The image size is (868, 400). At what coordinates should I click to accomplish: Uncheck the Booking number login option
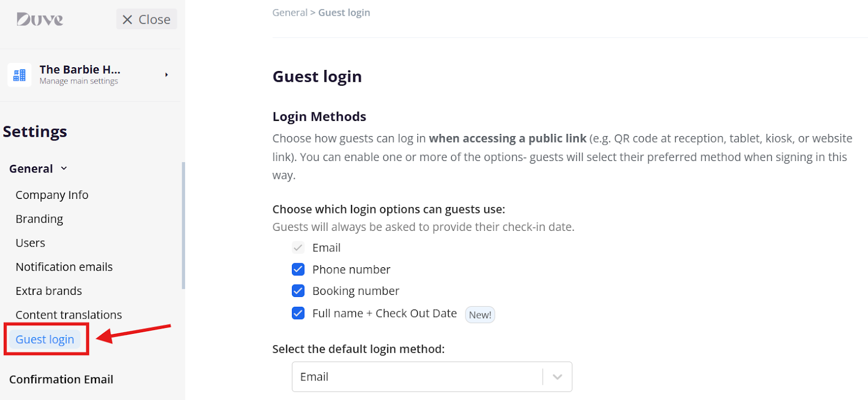click(298, 291)
